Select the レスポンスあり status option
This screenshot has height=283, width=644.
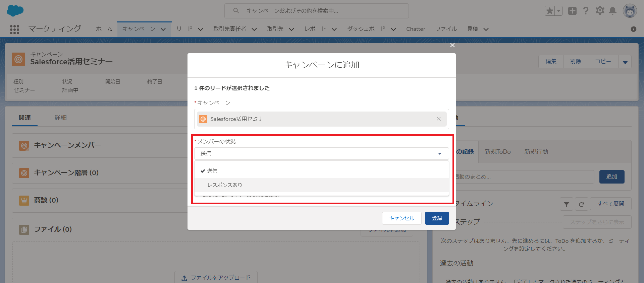224,185
